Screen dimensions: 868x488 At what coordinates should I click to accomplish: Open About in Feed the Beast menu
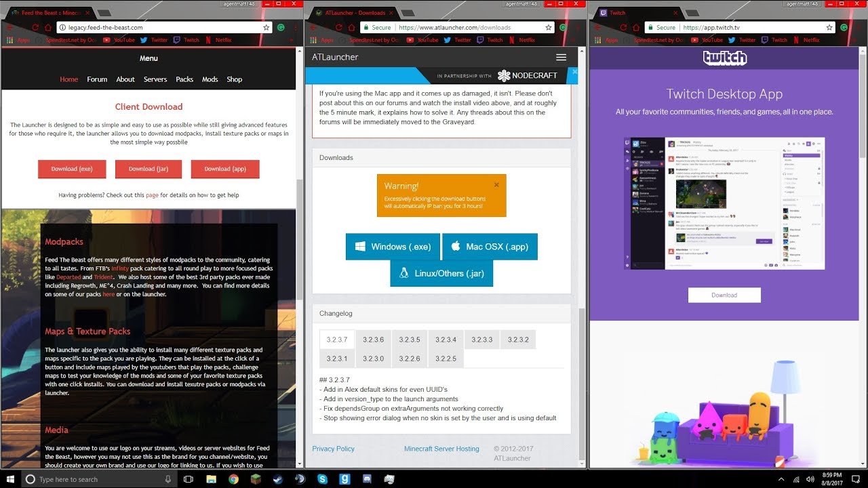[125, 79]
